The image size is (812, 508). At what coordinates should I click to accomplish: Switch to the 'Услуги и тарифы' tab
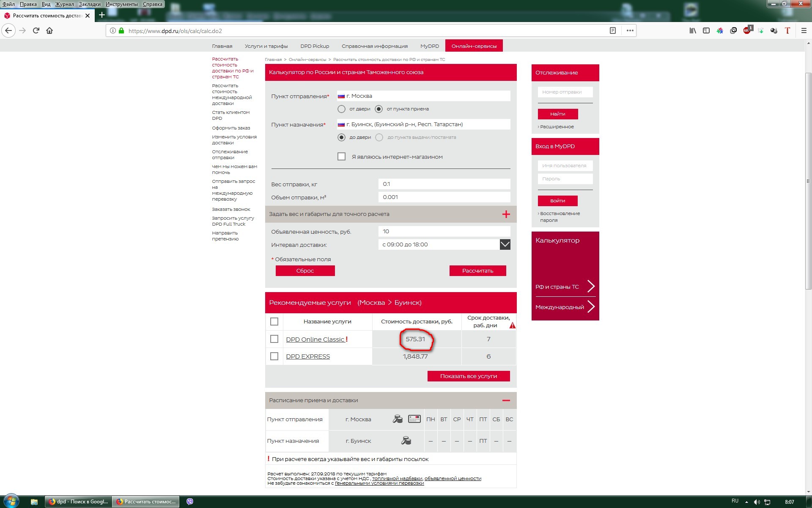[x=266, y=46]
